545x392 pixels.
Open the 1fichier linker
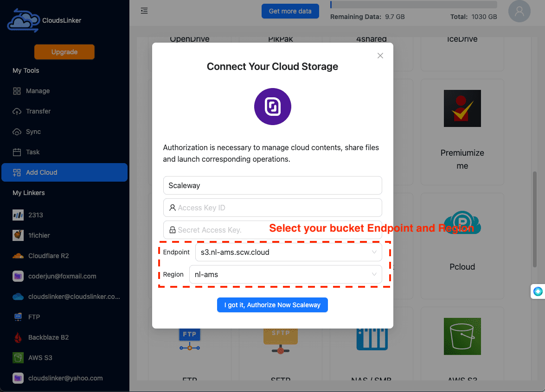pyautogui.click(x=64, y=235)
